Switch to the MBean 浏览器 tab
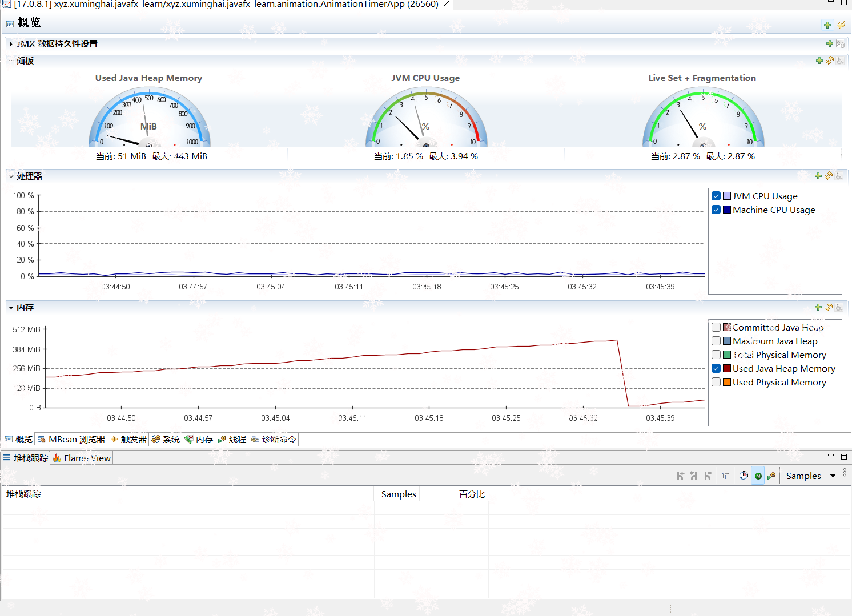The image size is (852, 616). (71, 439)
